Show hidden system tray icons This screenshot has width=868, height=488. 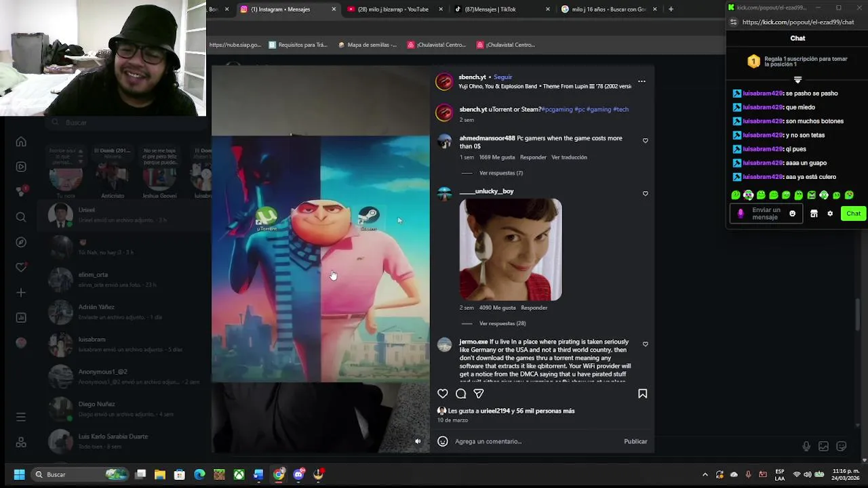pyautogui.click(x=705, y=474)
